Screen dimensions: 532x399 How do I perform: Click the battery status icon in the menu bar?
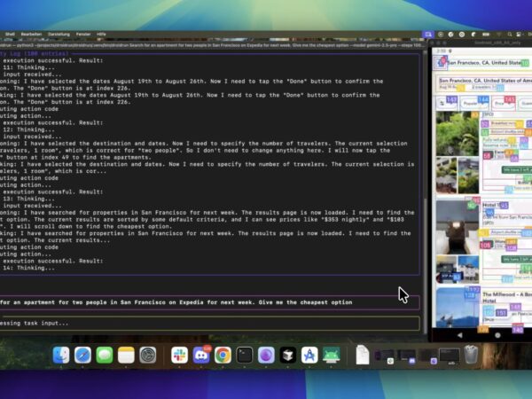(x=486, y=35)
